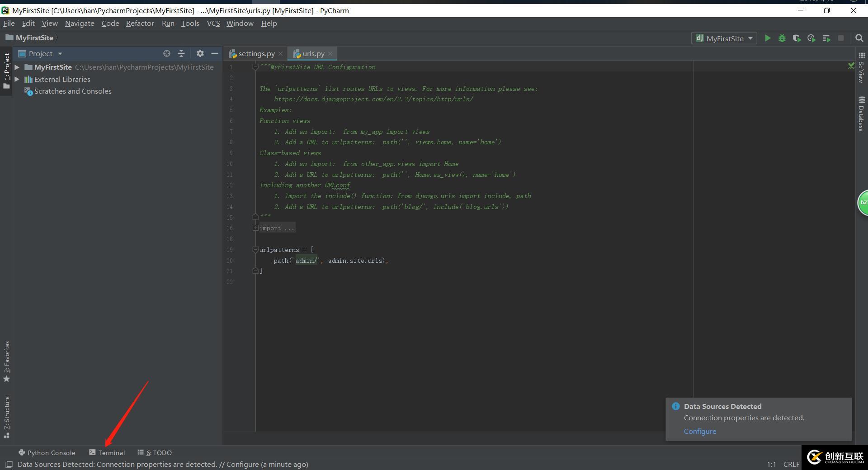868x470 pixels.
Task: Click the MyFirstSite breadcrumb folder
Action: [x=29, y=38]
